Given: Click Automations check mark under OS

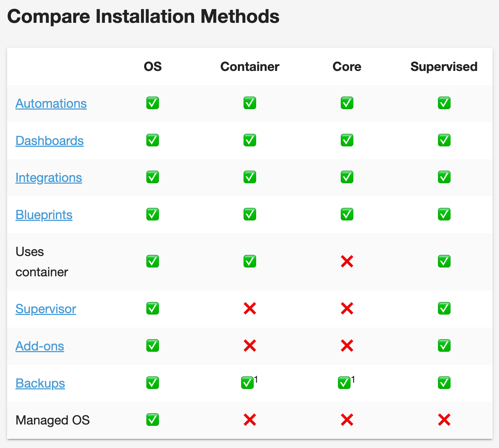Looking at the screenshot, I should click(153, 103).
